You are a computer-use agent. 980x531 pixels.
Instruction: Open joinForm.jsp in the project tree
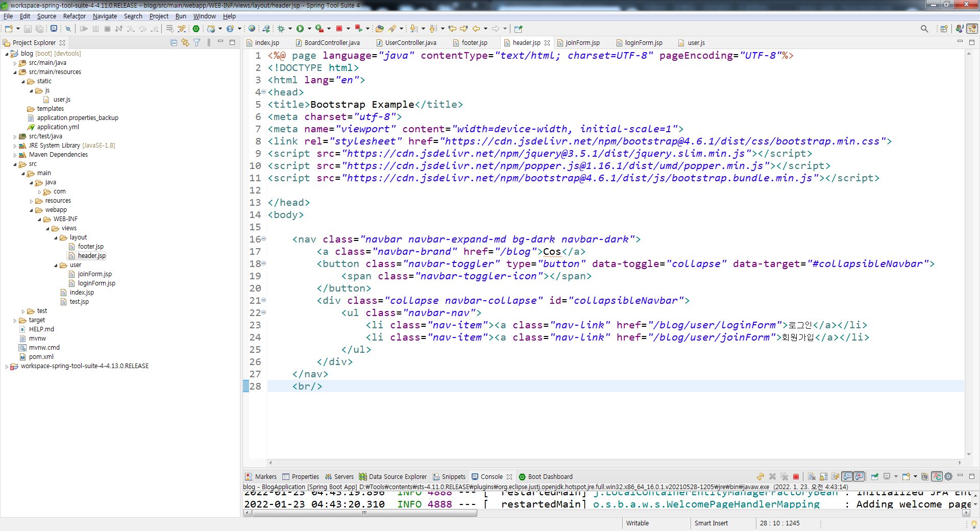pos(94,274)
